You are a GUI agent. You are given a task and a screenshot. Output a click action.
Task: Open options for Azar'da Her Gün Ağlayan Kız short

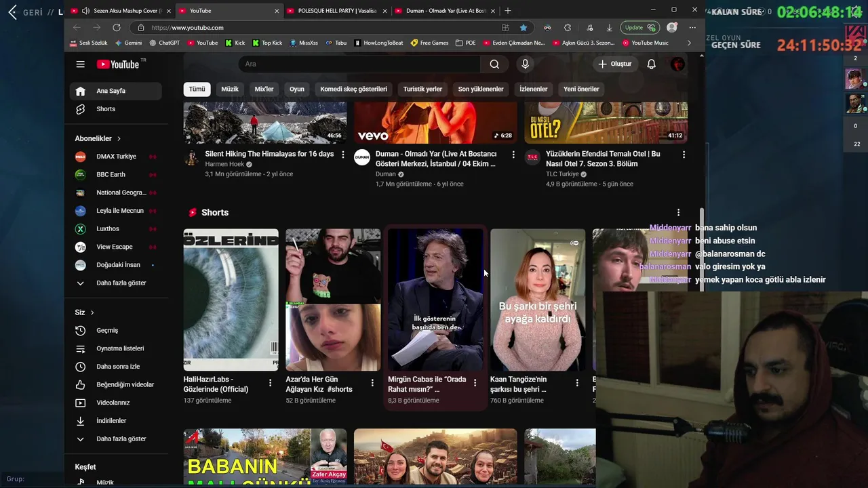[x=372, y=383]
